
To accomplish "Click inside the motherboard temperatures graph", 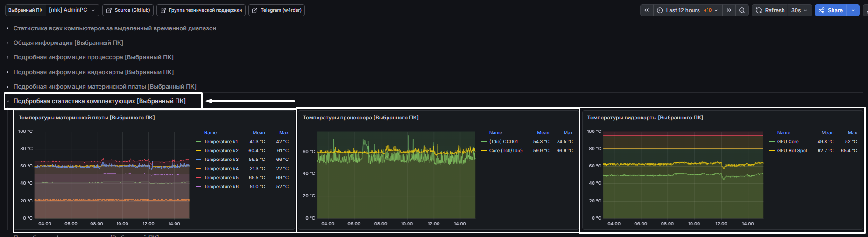I will [112, 175].
